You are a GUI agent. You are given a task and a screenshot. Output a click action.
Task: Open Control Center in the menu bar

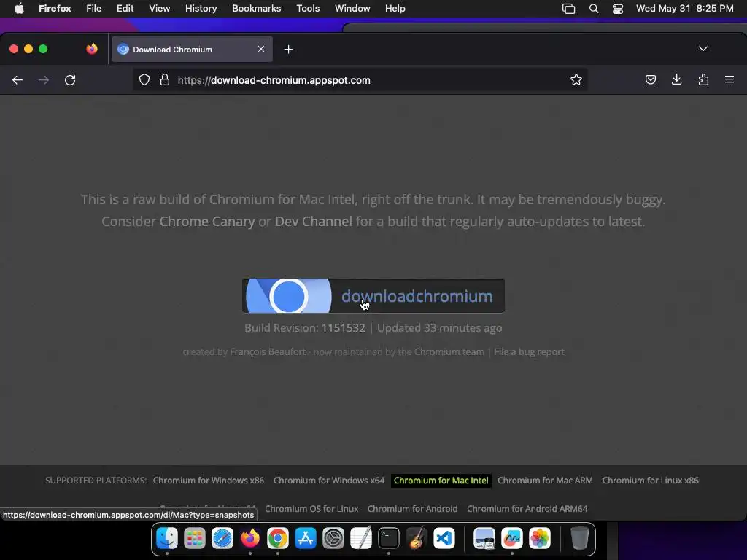[x=617, y=9]
